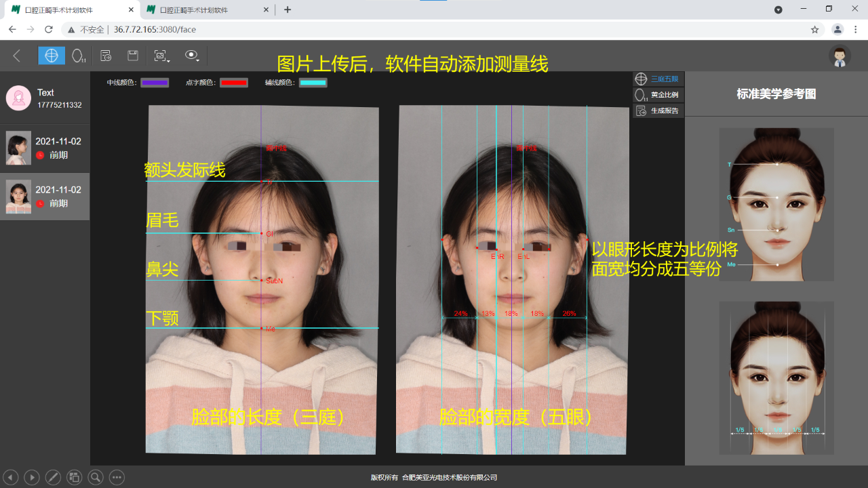Click 生成报告 to generate report
The image size is (868, 488).
pyautogui.click(x=658, y=110)
